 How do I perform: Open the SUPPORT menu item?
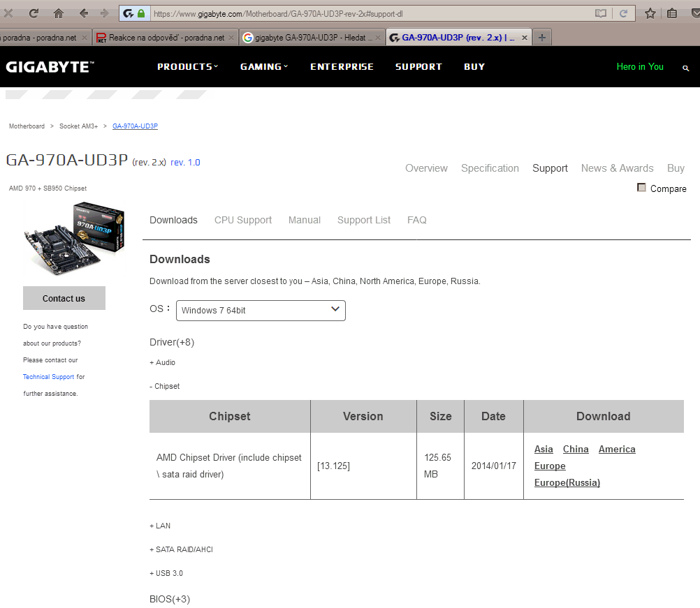(x=418, y=67)
